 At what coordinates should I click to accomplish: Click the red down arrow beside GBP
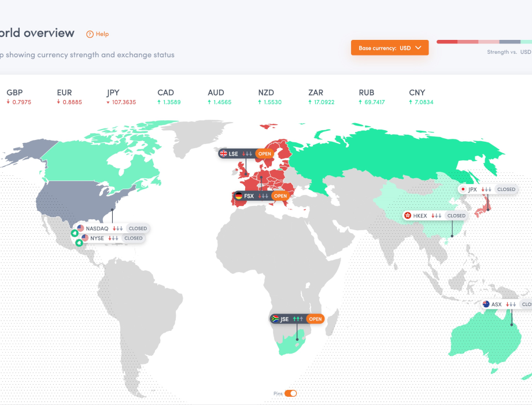(8, 102)
